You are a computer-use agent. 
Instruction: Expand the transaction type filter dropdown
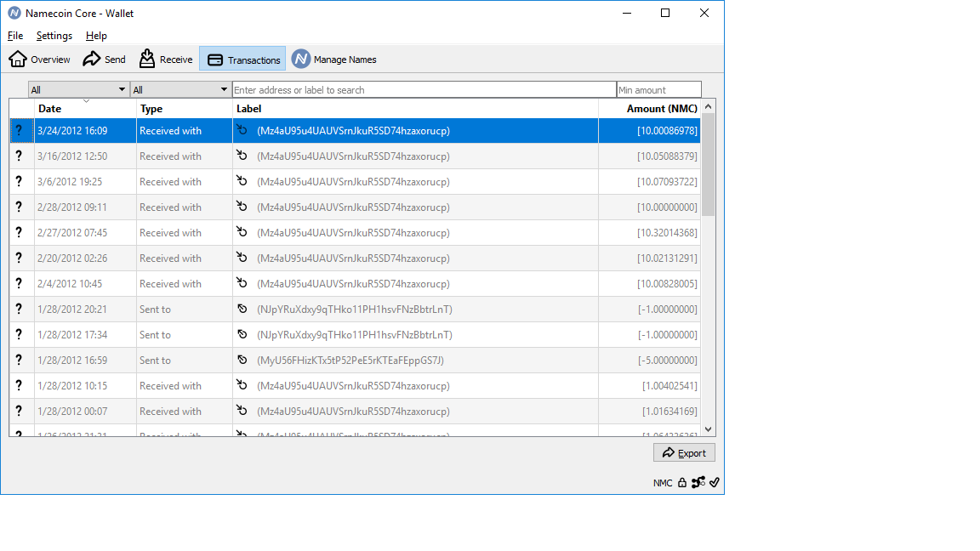coord(181,90)
